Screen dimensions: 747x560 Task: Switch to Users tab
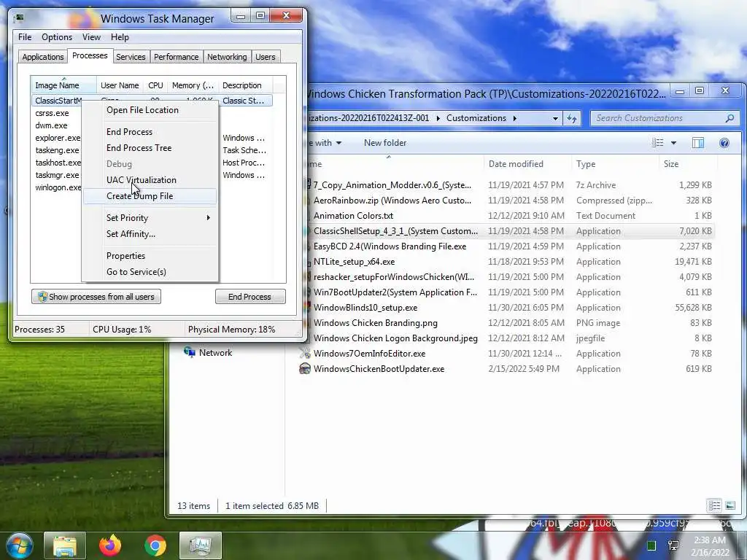point(266,57)
